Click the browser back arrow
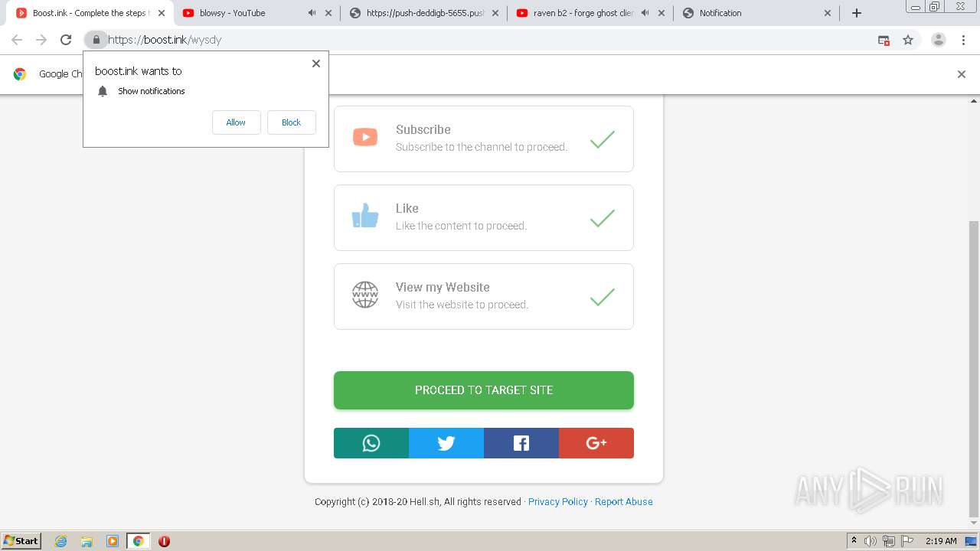This screenshot has height=551, width=980. click(17, 40)
